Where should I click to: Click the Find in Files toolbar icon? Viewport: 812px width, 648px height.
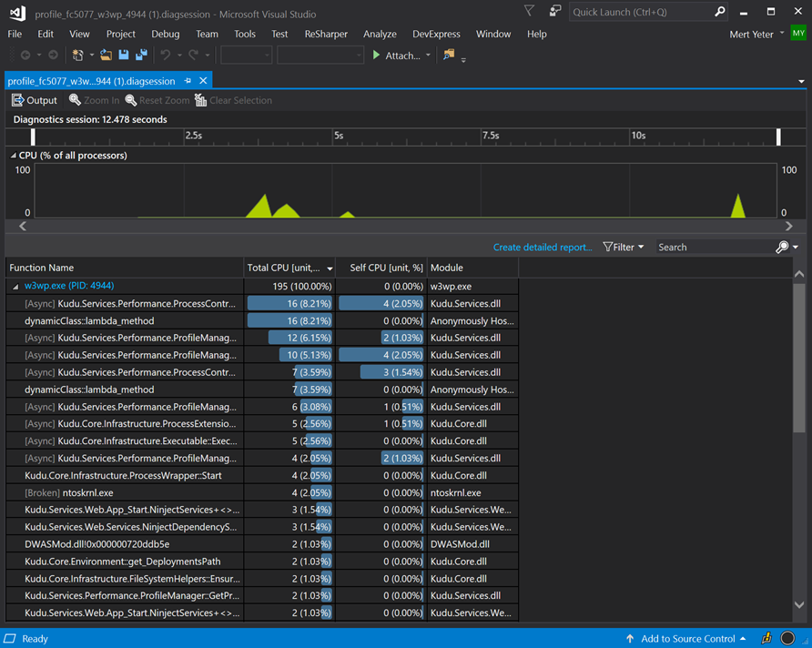pyautogui.click(x=449, y=55)
